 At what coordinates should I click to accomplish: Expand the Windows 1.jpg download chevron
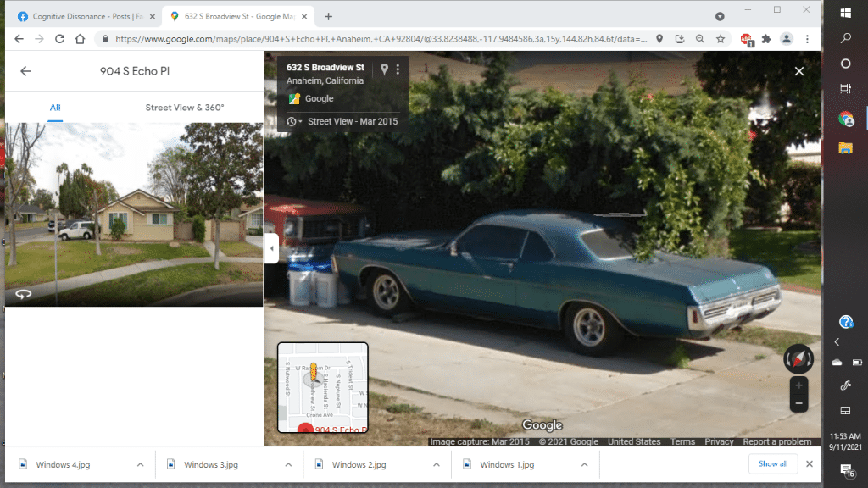(585, 463)
